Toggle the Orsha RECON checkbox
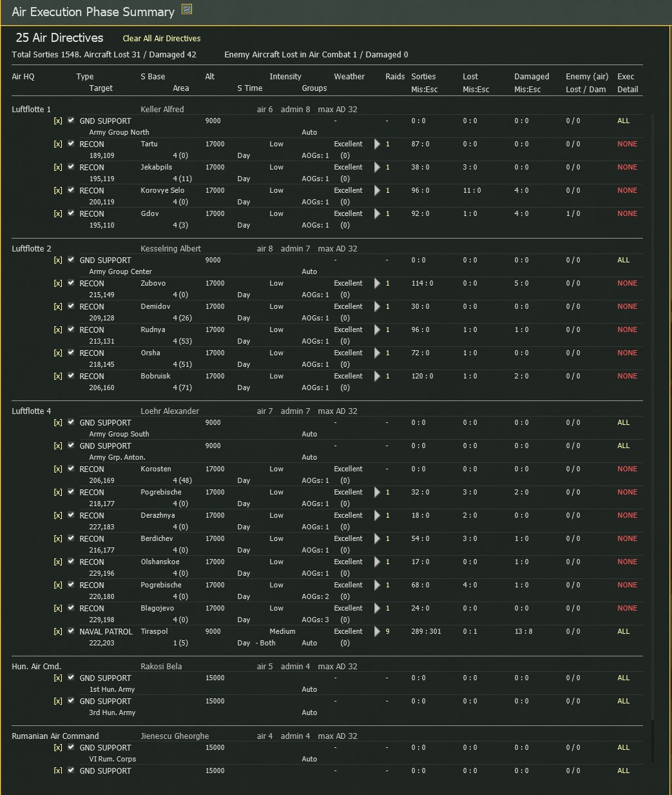Viewport: 672px width, 795px height. pyautogui.click(x=71, y=353)
